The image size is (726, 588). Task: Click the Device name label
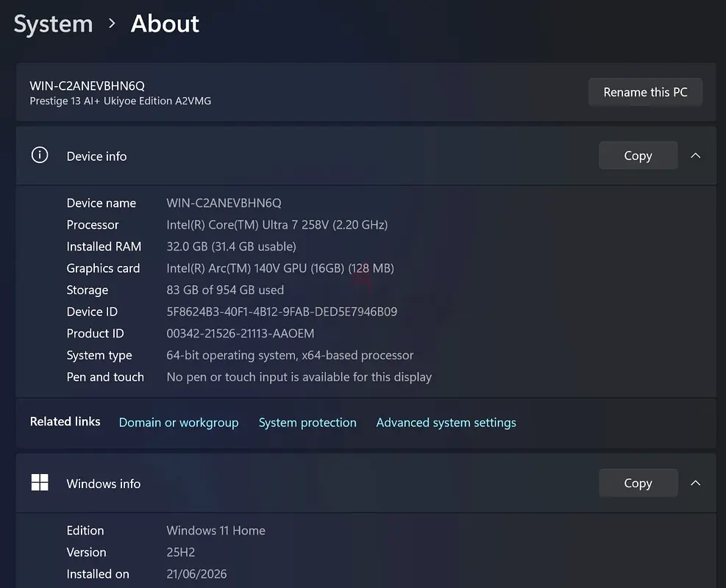(102, 203)
